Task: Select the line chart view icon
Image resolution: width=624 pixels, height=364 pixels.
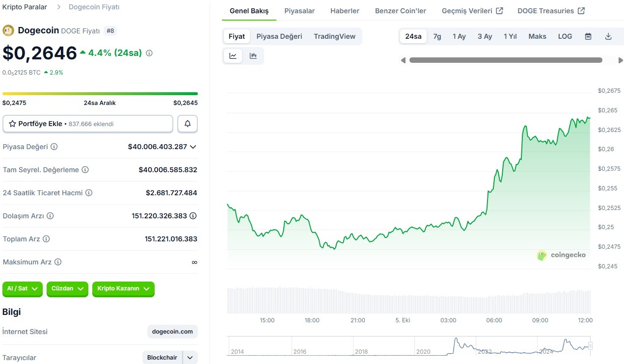Action: (233, 56)
